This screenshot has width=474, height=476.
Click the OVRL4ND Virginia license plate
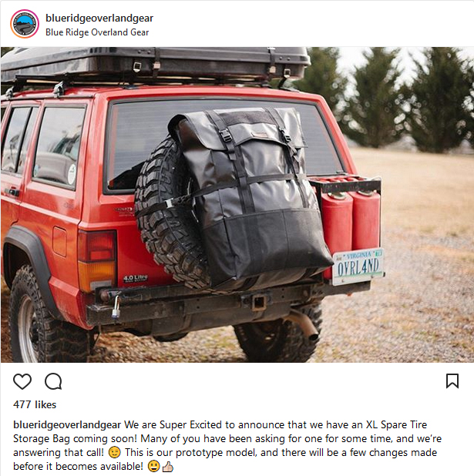coord(358,266)
